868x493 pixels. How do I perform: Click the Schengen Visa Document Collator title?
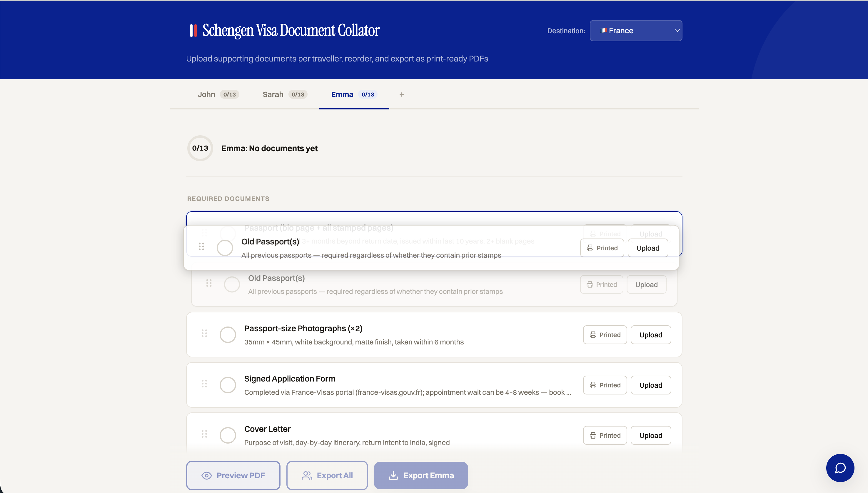click(x=291, y=31)
